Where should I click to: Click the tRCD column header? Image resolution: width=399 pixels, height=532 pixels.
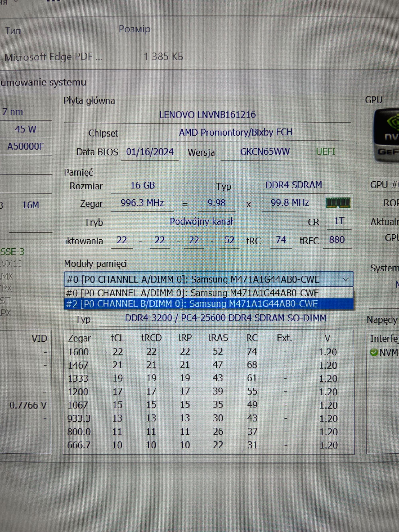point(151,338)
